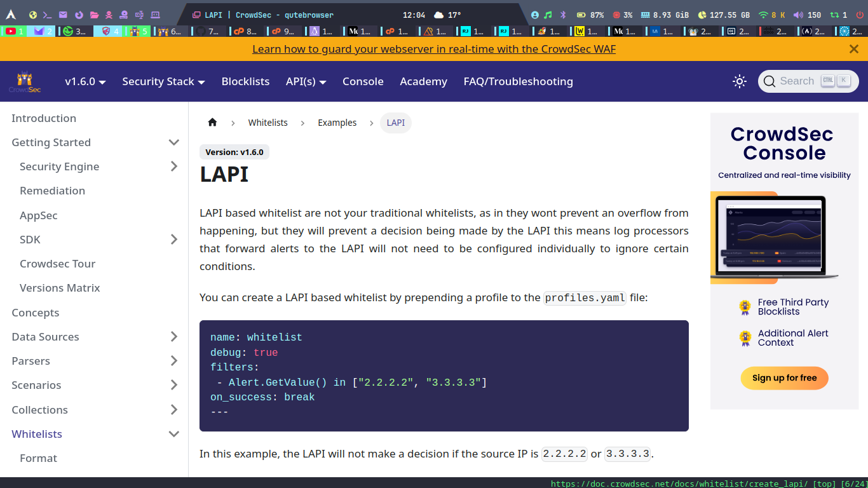Screen dimensions: 868x488
Task: Click the Additional Alert Context badge icon
Action: click(x=745, y=338)
